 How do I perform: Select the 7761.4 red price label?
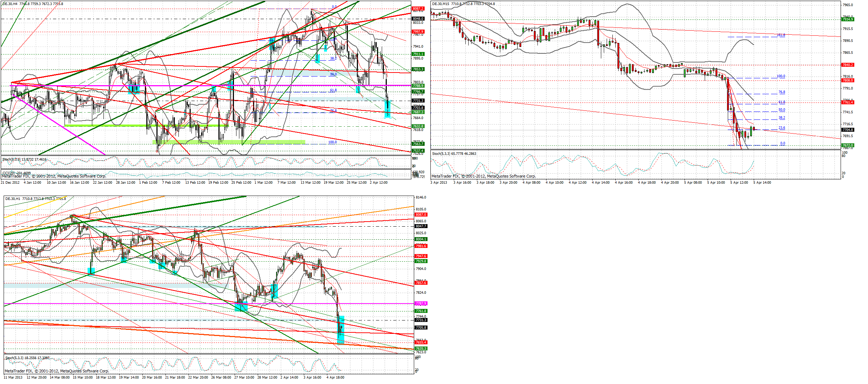(x=848, y=102)
